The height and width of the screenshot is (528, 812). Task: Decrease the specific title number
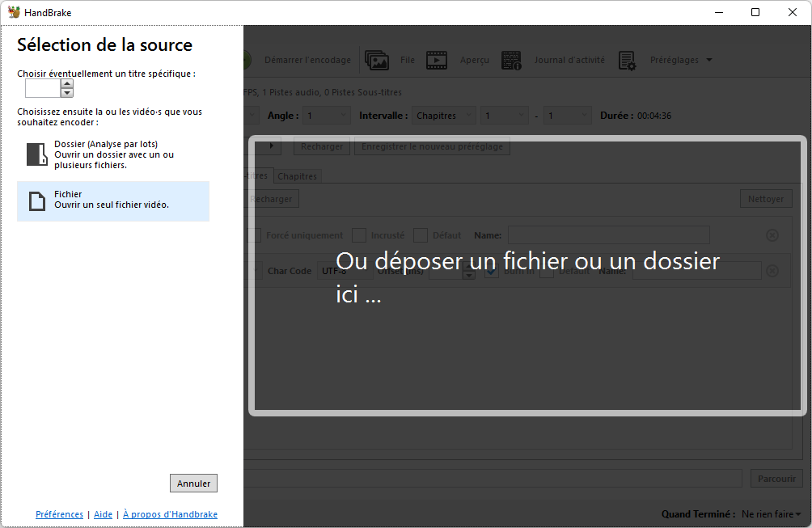tap(67, 93)
